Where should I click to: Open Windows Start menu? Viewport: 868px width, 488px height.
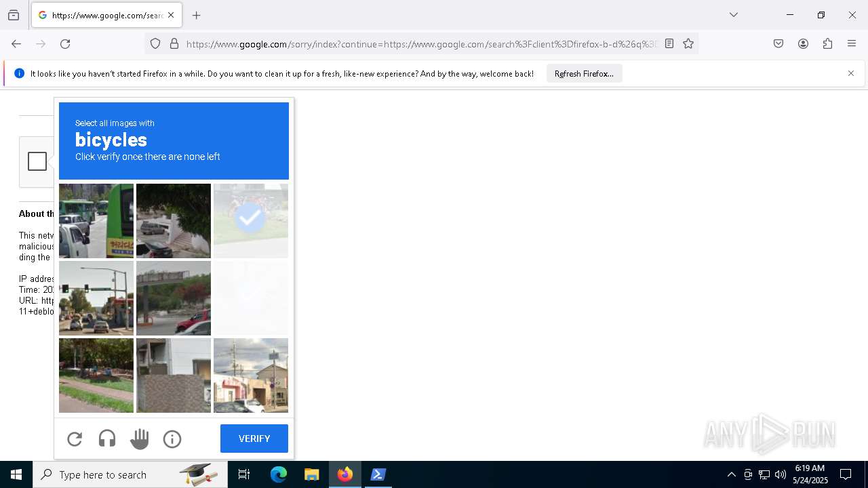(16, 474)
